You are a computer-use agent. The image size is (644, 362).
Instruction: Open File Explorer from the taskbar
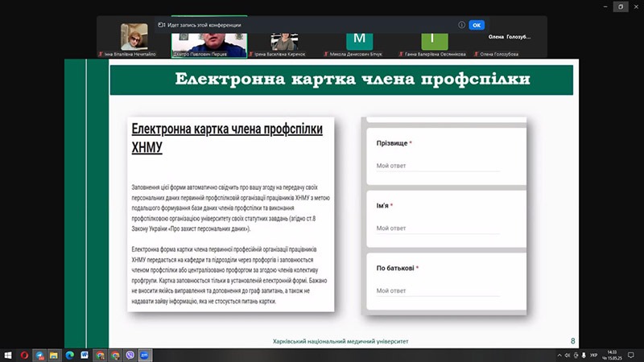(x=54, y=354)
